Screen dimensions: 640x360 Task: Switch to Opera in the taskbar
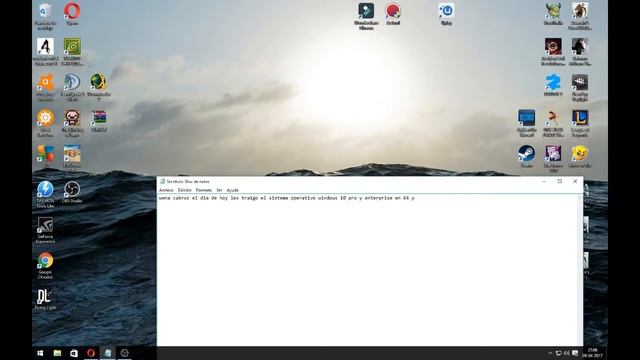pyautogui.click(x=91, y=353)
